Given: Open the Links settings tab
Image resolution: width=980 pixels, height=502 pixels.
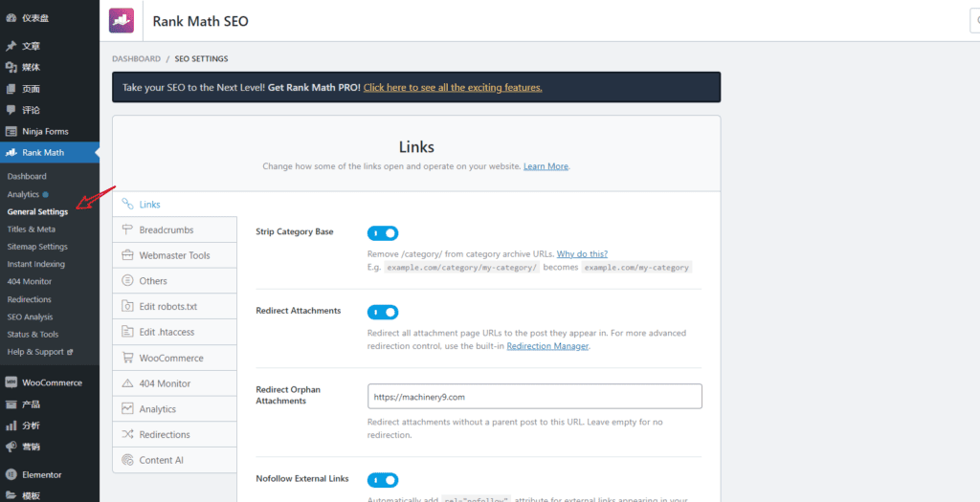Looking at the screenshot, I should [174, 205].
